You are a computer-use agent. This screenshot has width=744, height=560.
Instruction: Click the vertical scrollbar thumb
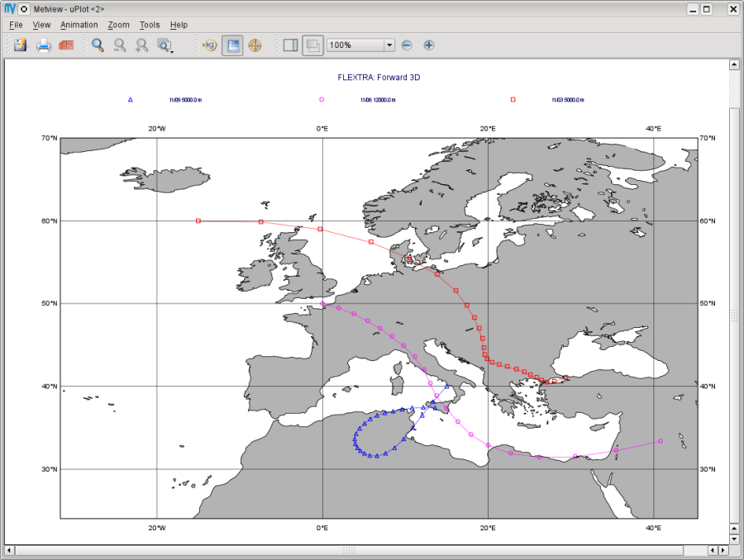coord(734,315)
